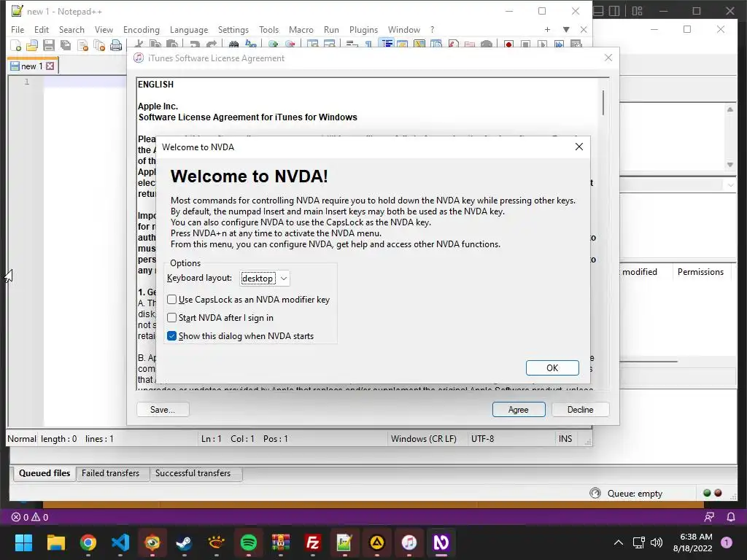
Task: Click the NVDA icon in the taskbar
Action: pyautogui.click(x=441, y=542)
